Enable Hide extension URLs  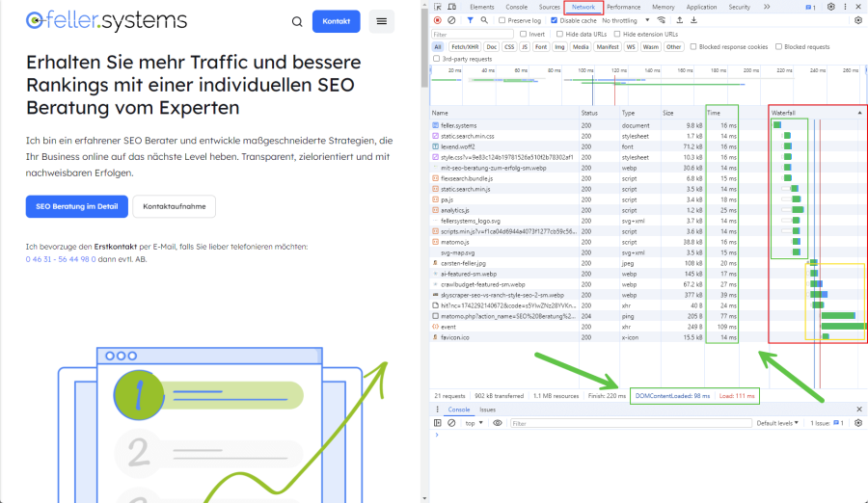[617, 35]
